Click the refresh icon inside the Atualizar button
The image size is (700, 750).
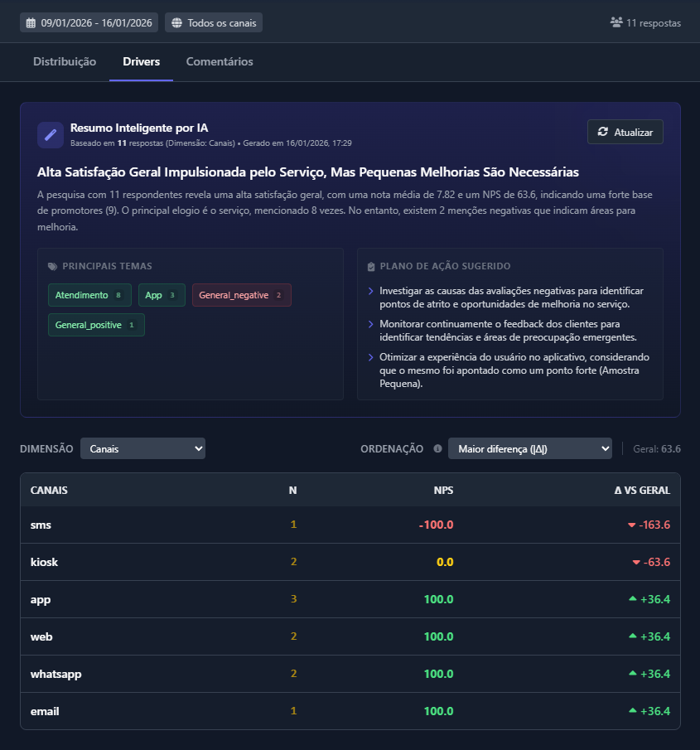(604, 131)
